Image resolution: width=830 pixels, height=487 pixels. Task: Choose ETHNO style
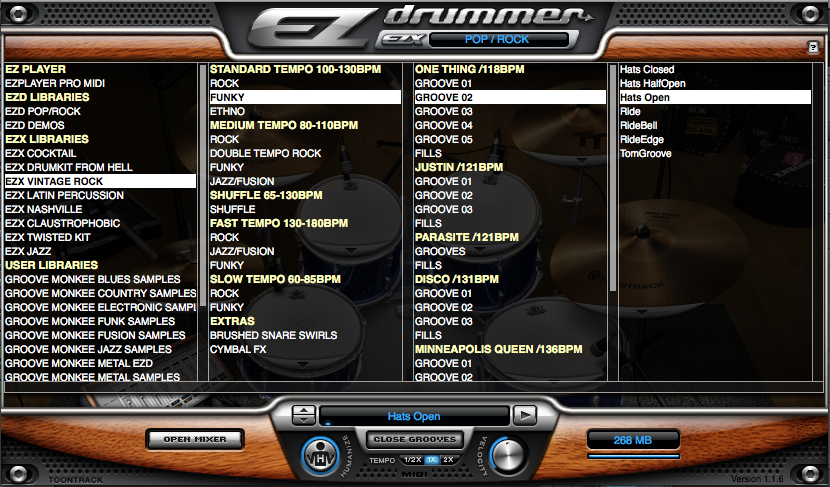point(305,111)
